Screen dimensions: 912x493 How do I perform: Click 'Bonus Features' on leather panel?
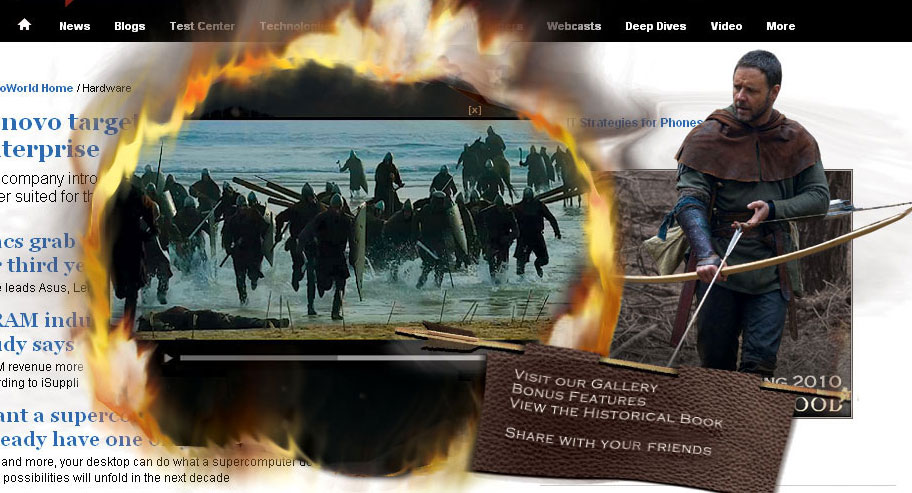pyautogui.click(x=579, y=395)
